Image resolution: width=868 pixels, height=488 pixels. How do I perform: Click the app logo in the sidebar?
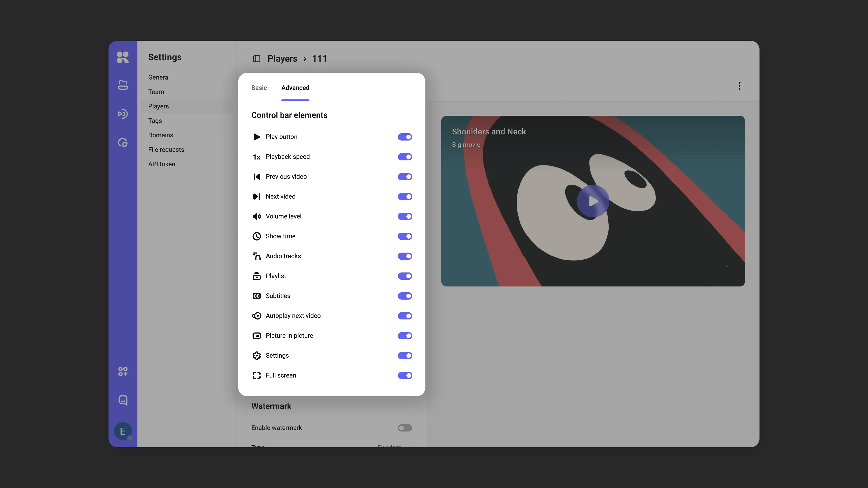tap(123, 57)
